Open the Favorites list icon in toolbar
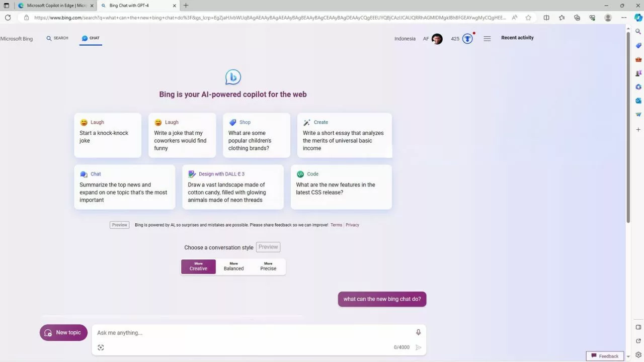The height and width of the screenshot is (362, 644). [561, 18]
